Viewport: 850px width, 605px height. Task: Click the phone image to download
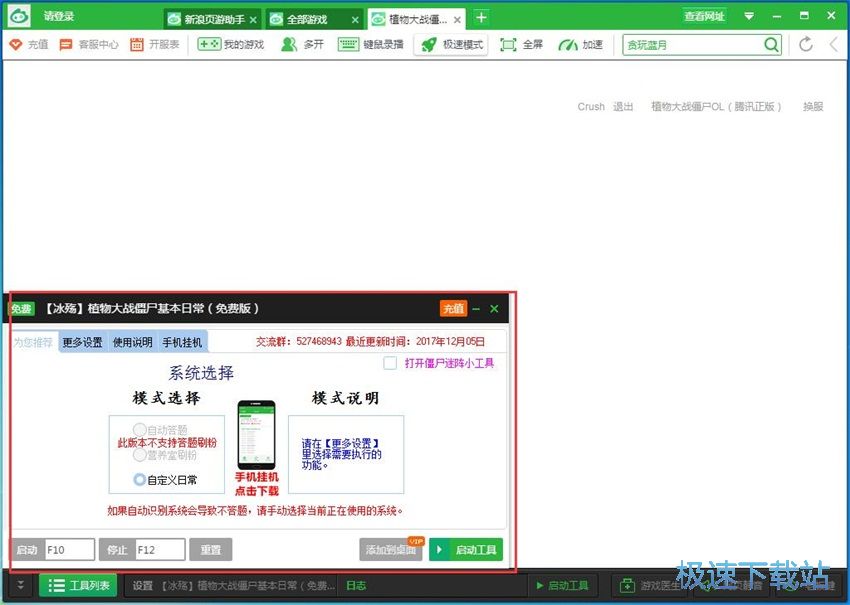pyautogui.click(x=256, y=434)
